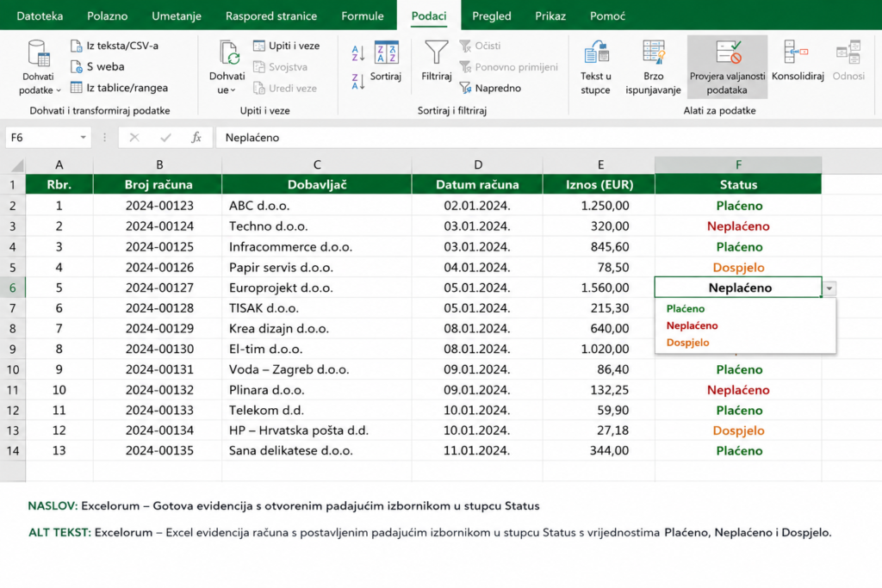Switch to the Polazno tab
This screenshot has width=882, height=588.
pos(107,15)
